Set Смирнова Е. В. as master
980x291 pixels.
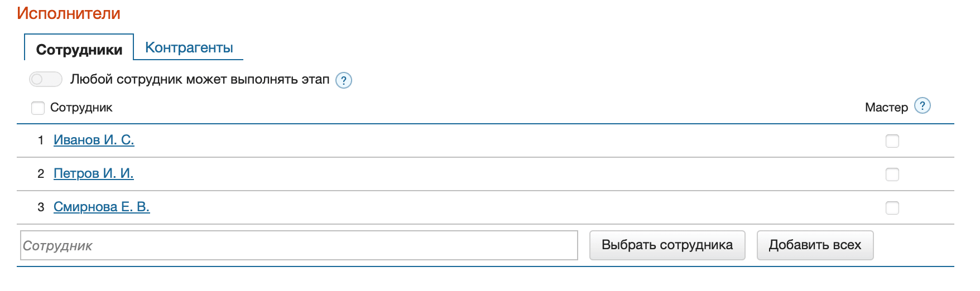892,208
